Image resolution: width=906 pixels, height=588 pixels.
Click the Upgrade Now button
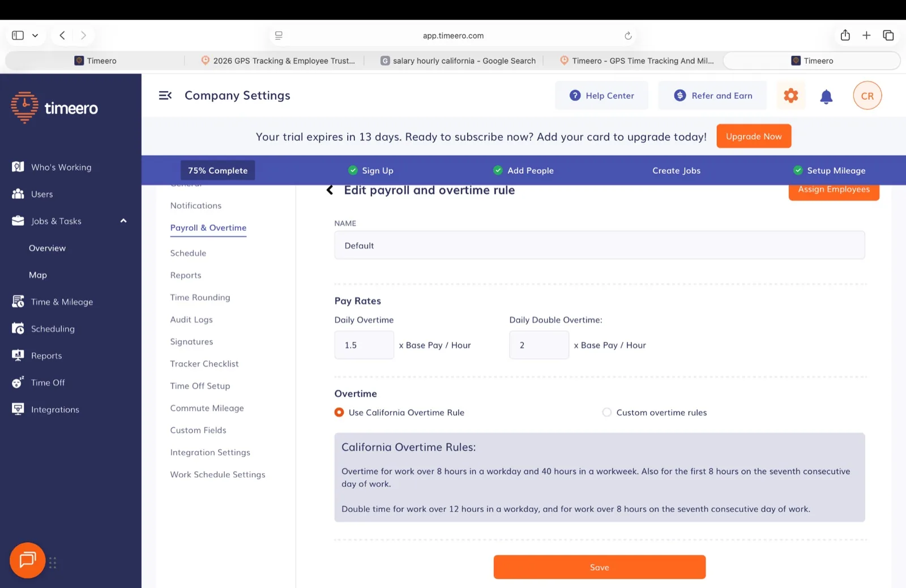pyautogui.click(x=753, y=136)
